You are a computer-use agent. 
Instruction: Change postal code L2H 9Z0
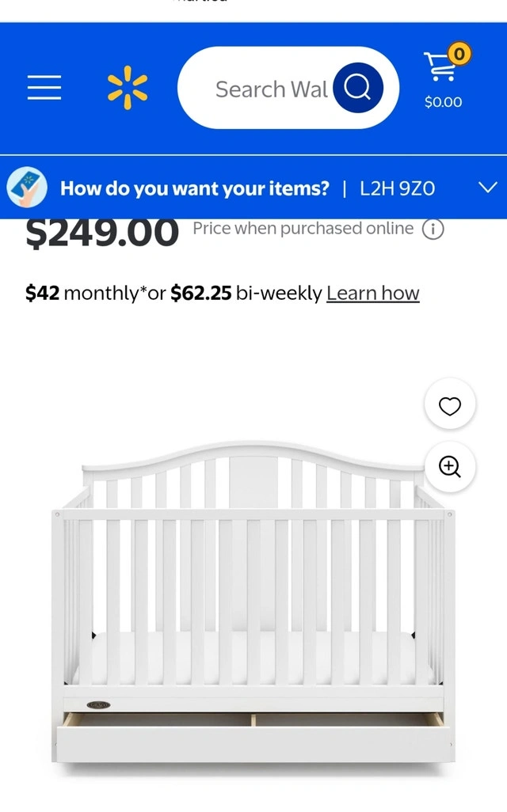(x=398, y=188)
